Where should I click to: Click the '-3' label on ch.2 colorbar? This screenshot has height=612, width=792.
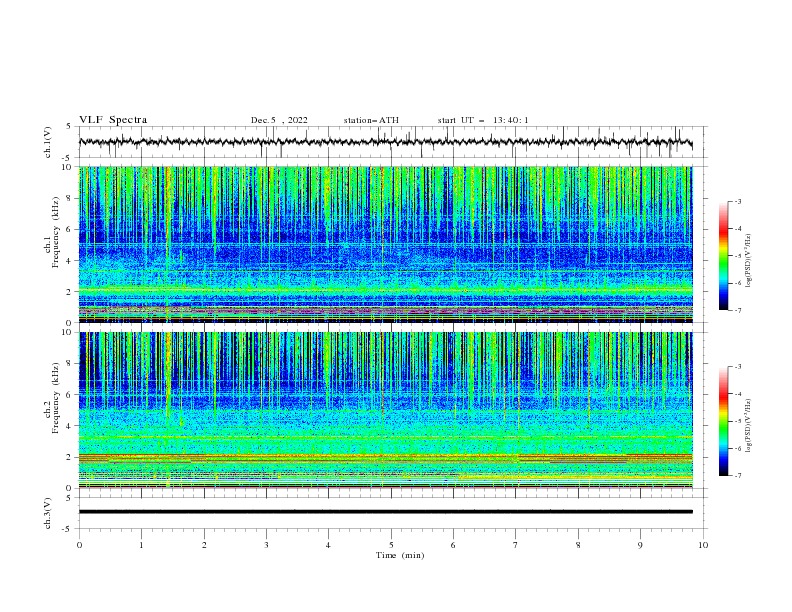pos(737,367)
